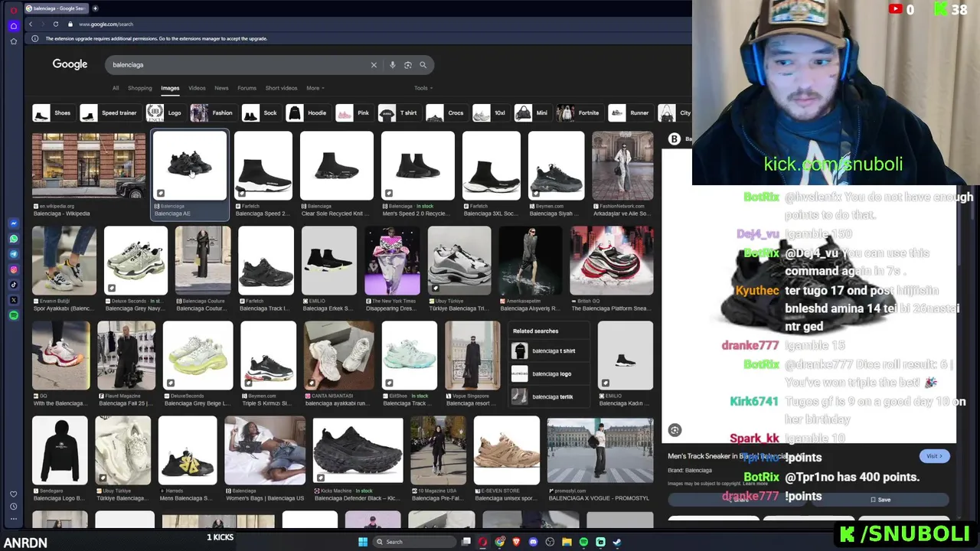Filter images by Fortnite chip
The width and height of the screenshot is (980, 551).
click(x=579, y=113)
